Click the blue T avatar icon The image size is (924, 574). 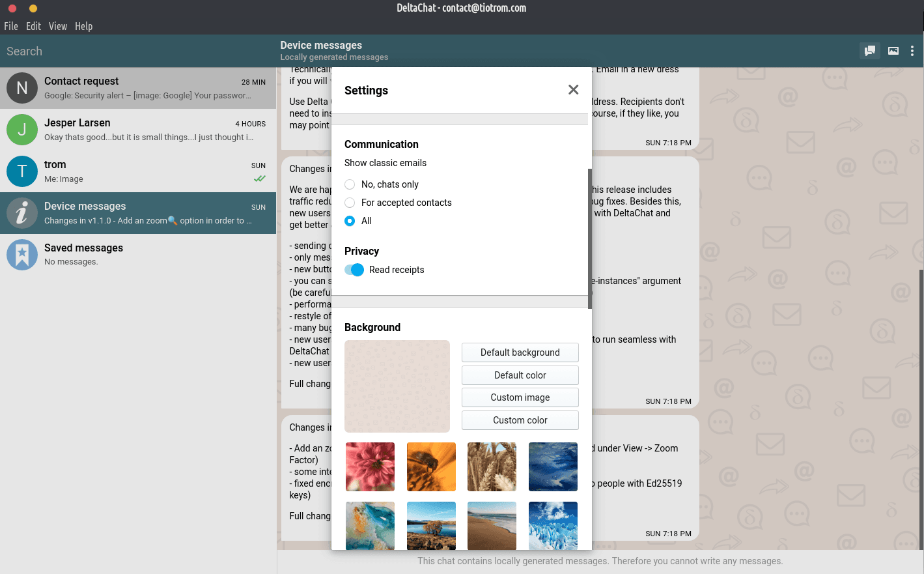22,171
